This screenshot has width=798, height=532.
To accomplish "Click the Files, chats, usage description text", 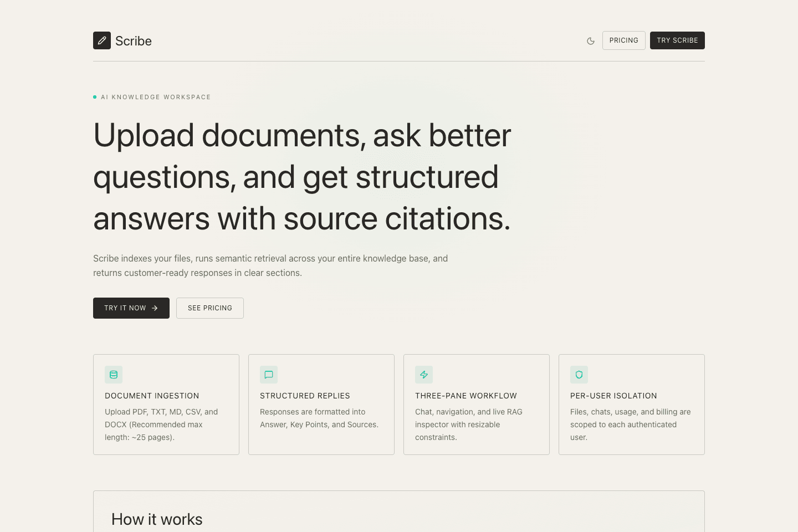I will [631, 424].
